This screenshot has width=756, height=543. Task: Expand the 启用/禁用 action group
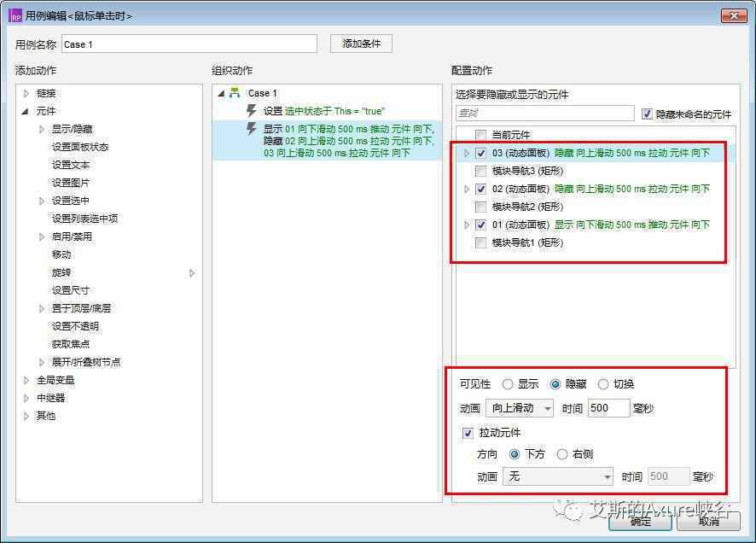click(42, 236)
